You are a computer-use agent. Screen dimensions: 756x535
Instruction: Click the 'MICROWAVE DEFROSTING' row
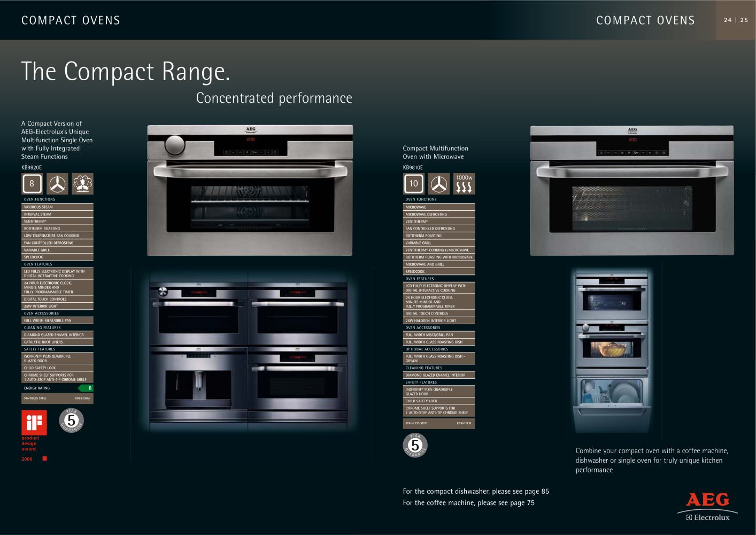click(439, 214)
